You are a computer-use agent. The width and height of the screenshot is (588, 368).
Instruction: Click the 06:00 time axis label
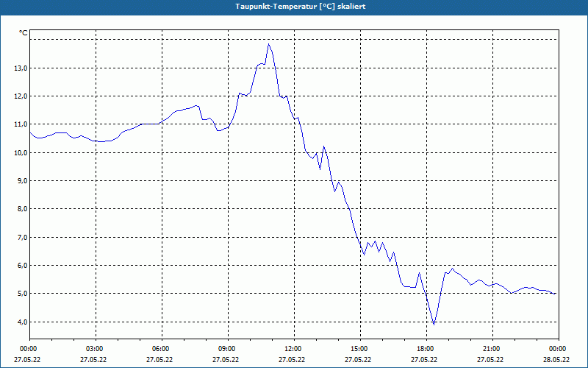(x=162, y=349)
